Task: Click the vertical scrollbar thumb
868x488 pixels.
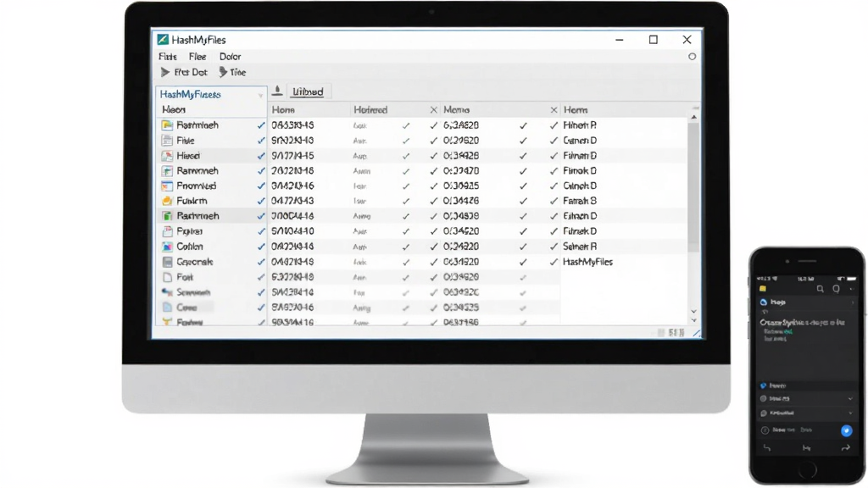Action: point(693,186)
